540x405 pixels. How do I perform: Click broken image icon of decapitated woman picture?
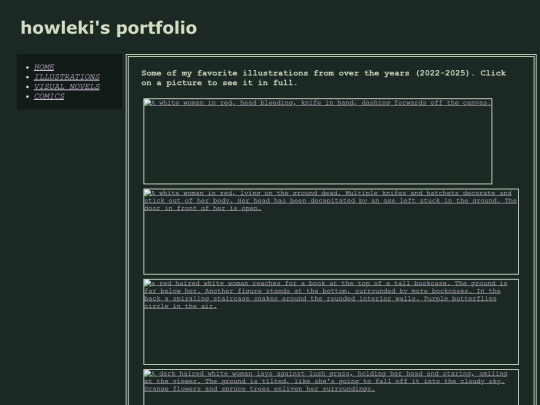click(x=147, y=193)
